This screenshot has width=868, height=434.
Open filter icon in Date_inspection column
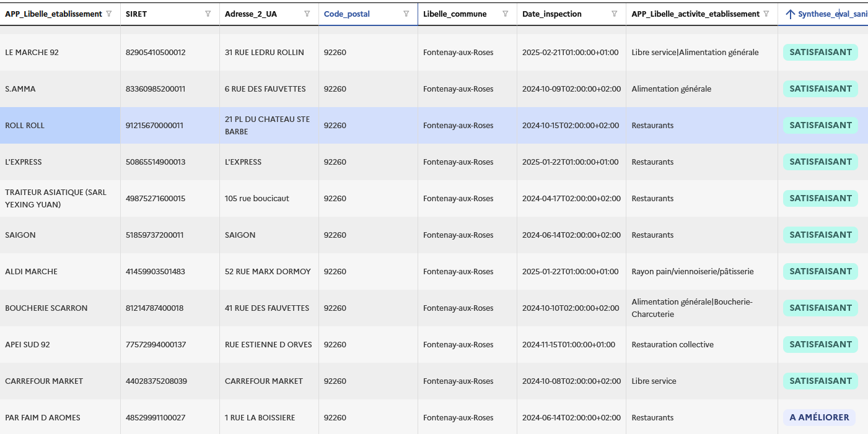click(614, 14)
